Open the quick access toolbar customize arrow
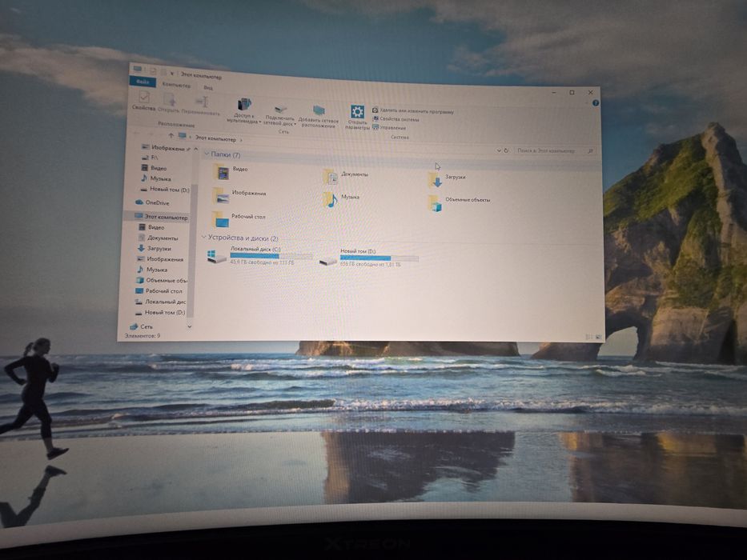 coord(172,74)
